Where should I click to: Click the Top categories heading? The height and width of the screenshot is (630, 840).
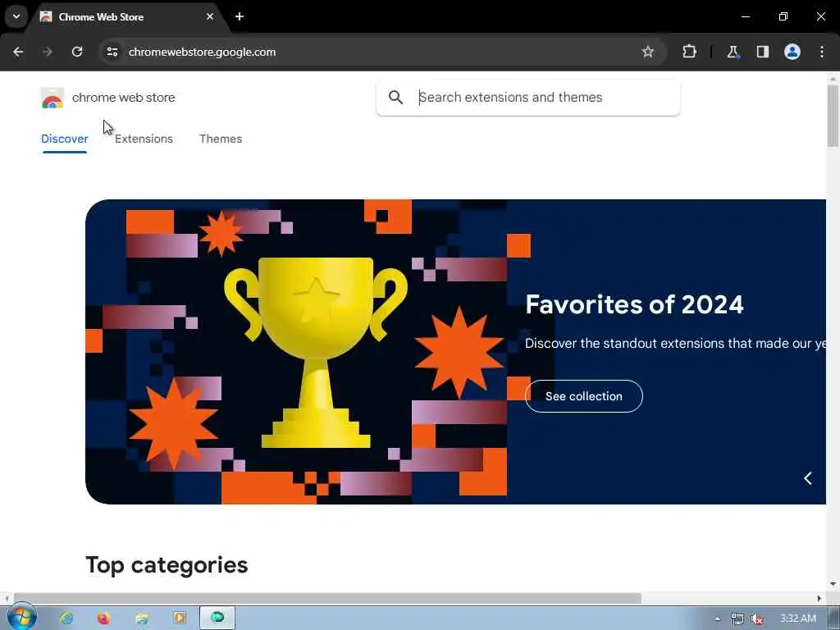tap(167, 566)
